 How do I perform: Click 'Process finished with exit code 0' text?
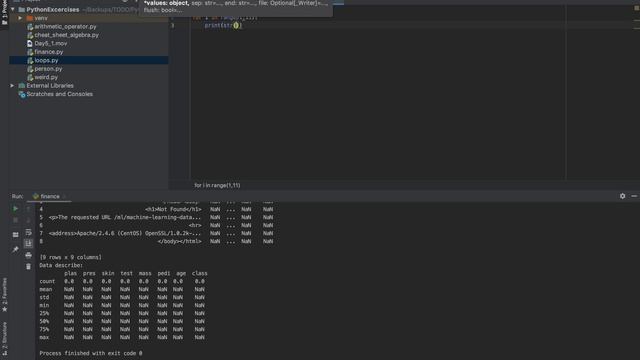click(x=91, y=353)
